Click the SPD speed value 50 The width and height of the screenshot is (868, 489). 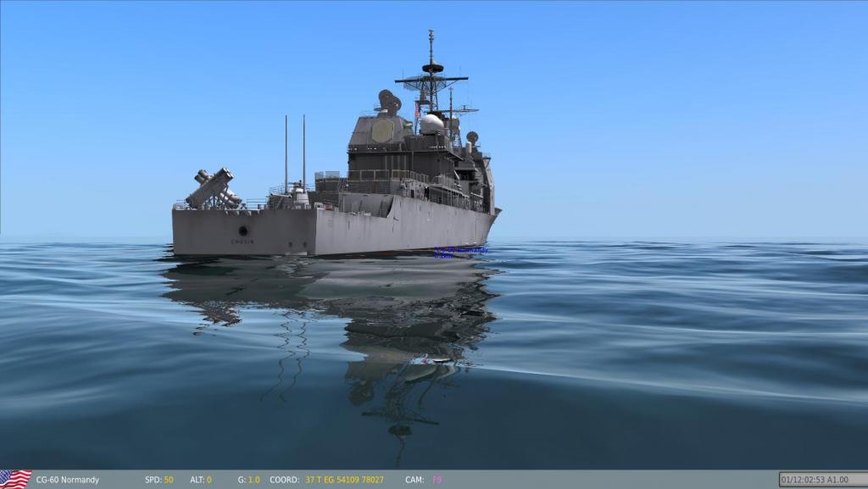[x=169, y=481]
